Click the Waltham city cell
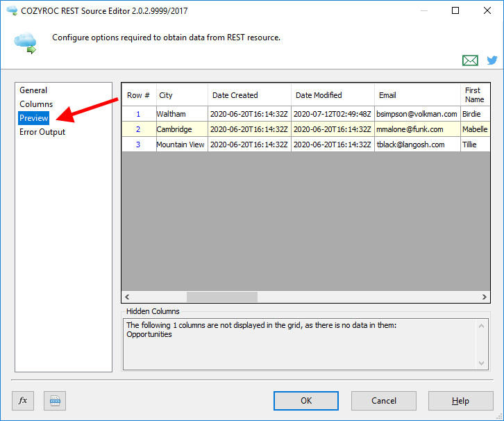 click(x=183, y=114)
